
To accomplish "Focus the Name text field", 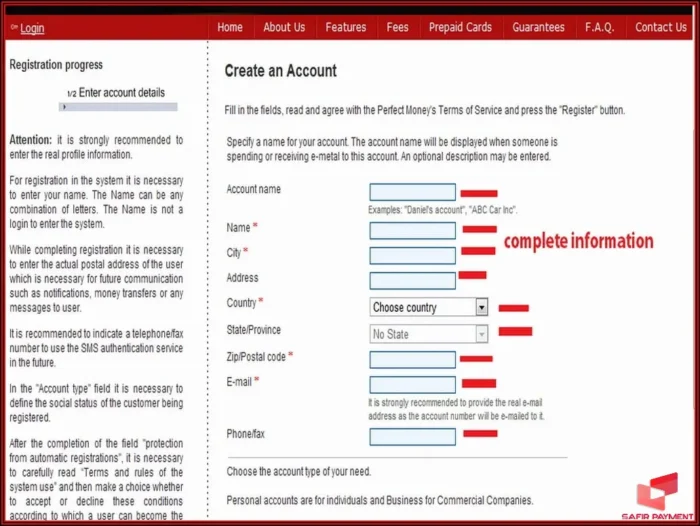I will click(412, 230).
